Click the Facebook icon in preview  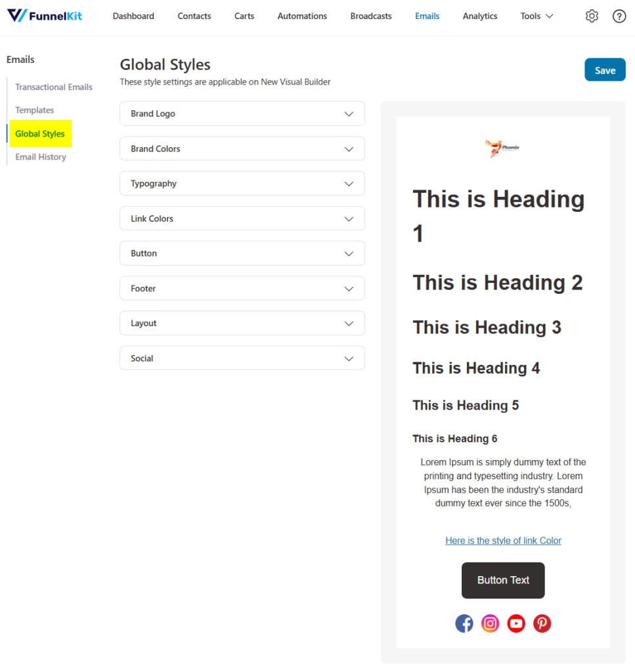pos(464,623)
